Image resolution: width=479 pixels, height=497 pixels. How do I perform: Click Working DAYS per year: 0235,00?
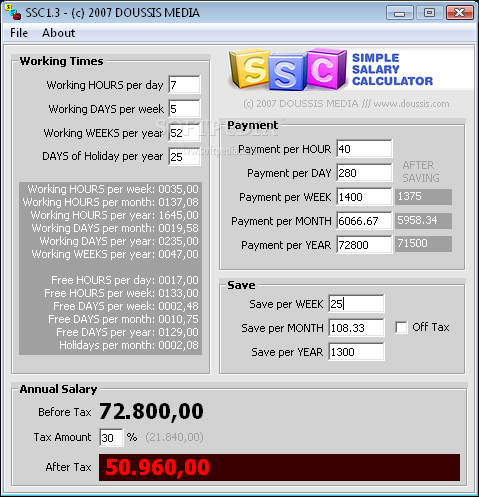click(119, 241)
